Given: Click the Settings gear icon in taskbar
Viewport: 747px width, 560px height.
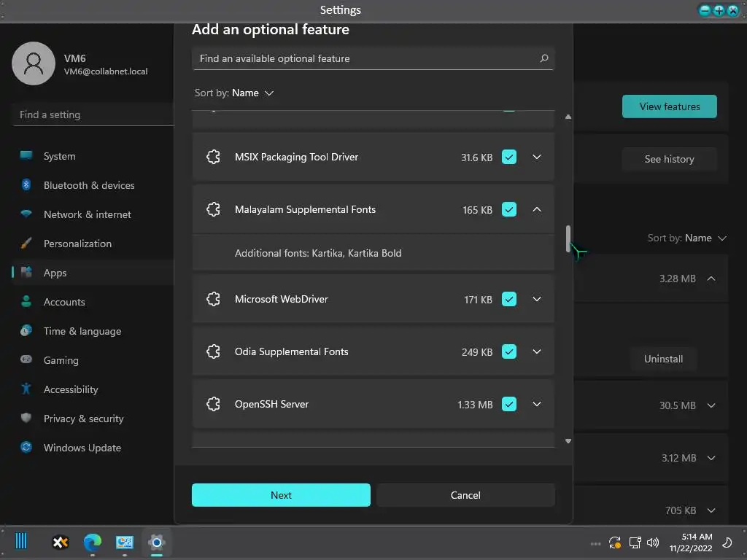Looking at the screenshot, I should click(156, 542).
